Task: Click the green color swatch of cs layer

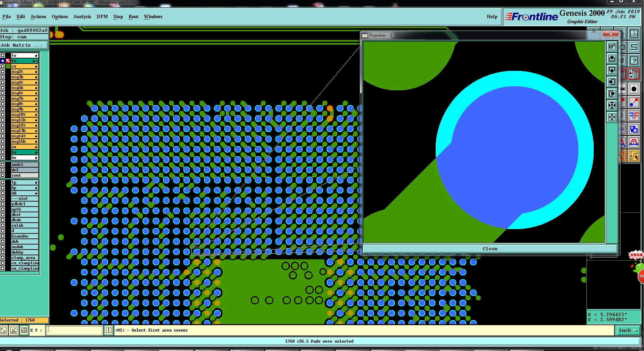Action: tap(8, 66)
